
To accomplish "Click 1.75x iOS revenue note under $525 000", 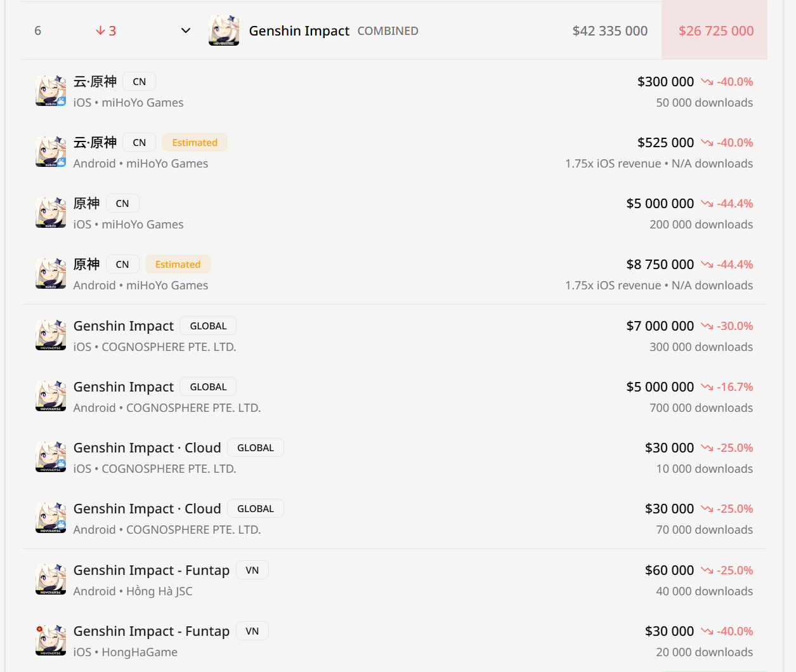I will 613,163.
